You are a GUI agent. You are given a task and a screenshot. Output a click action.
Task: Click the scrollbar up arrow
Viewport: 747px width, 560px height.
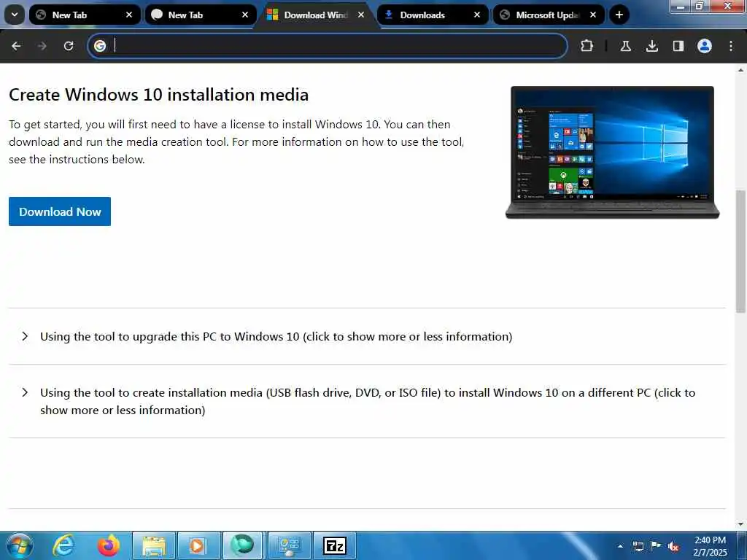(740, 70)
